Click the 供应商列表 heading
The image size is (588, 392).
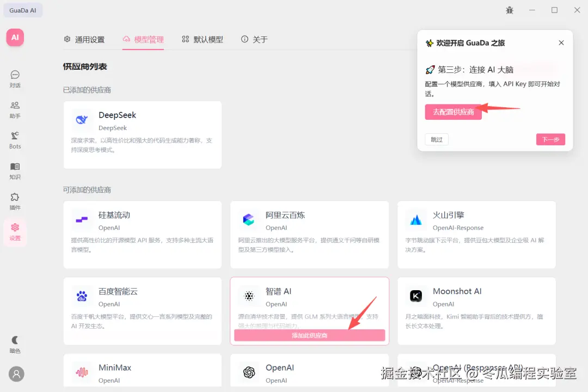(85, 66)
